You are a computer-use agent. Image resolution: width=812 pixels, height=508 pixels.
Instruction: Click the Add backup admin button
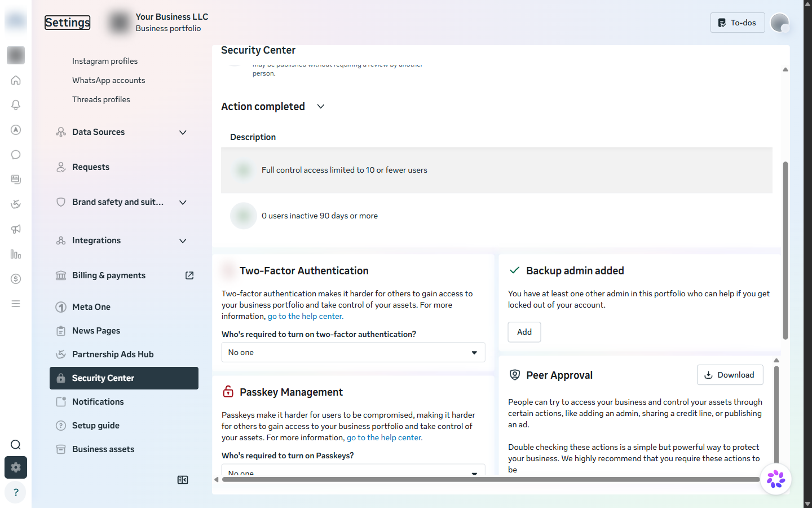(x=524, y=332)
